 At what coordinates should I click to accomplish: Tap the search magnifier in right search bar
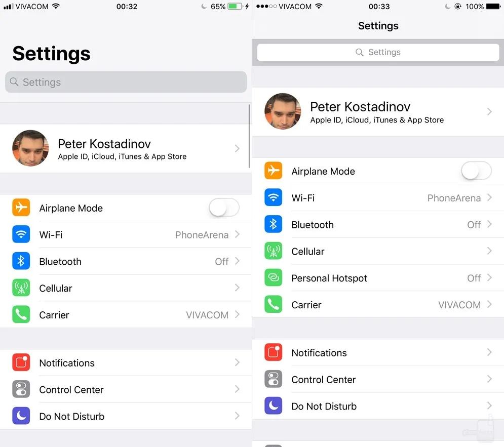pos(360,52)
